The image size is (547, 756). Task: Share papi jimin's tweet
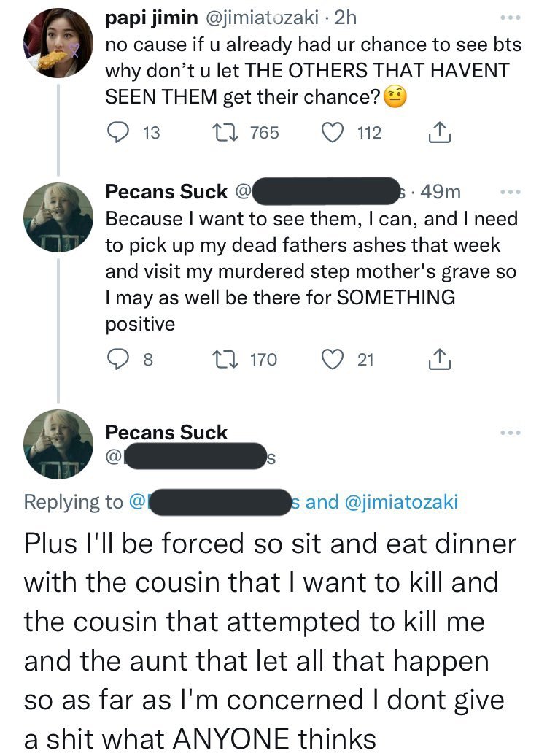[x=439, y=133]
